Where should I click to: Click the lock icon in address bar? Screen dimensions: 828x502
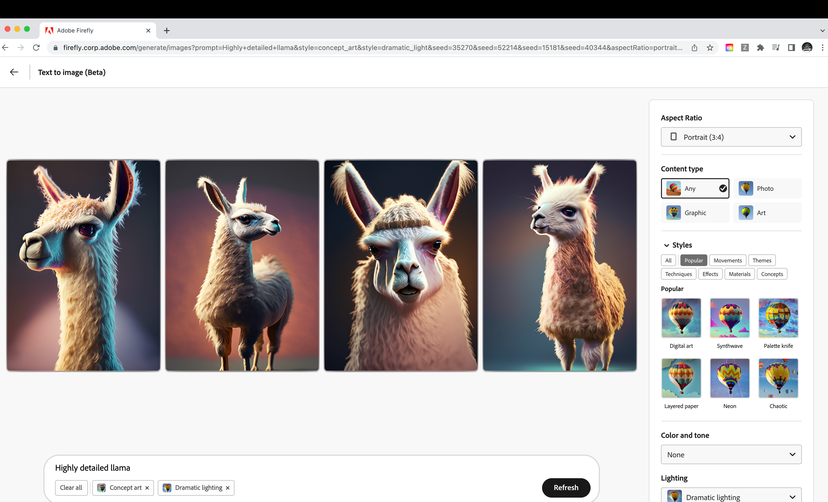point(55,48)
